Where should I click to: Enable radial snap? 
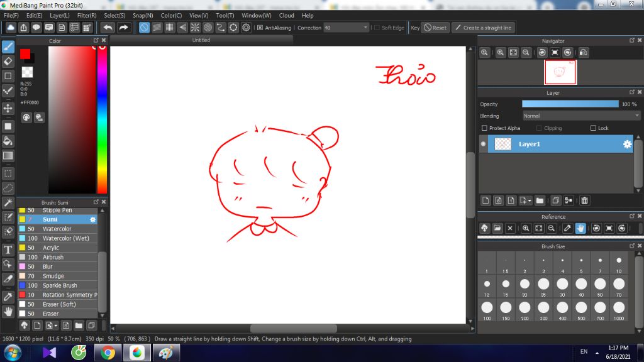click(195, 28)
